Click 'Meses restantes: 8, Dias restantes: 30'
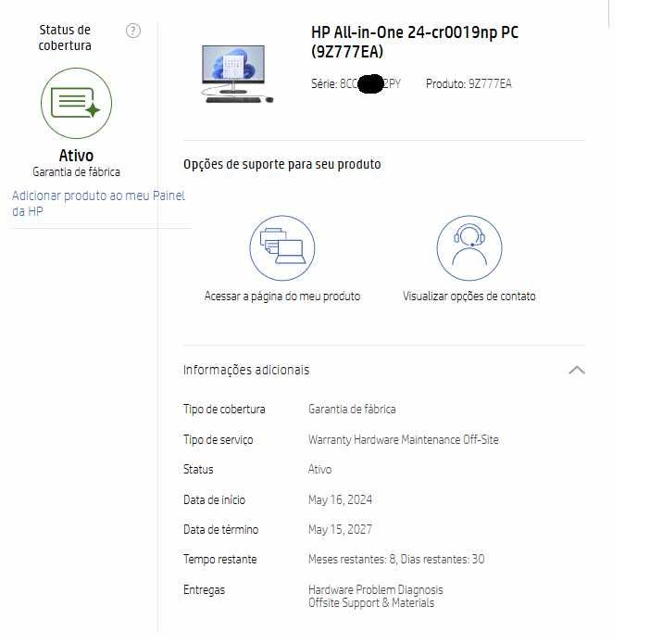The height and width of the screenshot is (644, 650). pos(396,560)
